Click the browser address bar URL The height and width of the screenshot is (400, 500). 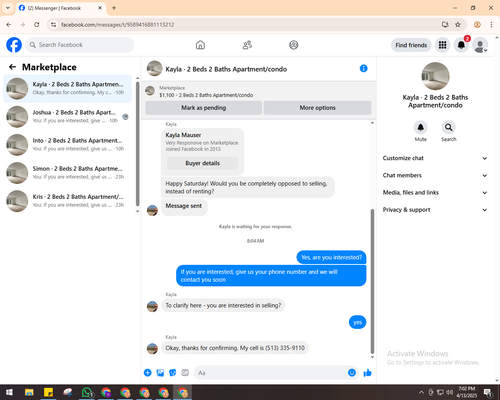click(117, 25)
